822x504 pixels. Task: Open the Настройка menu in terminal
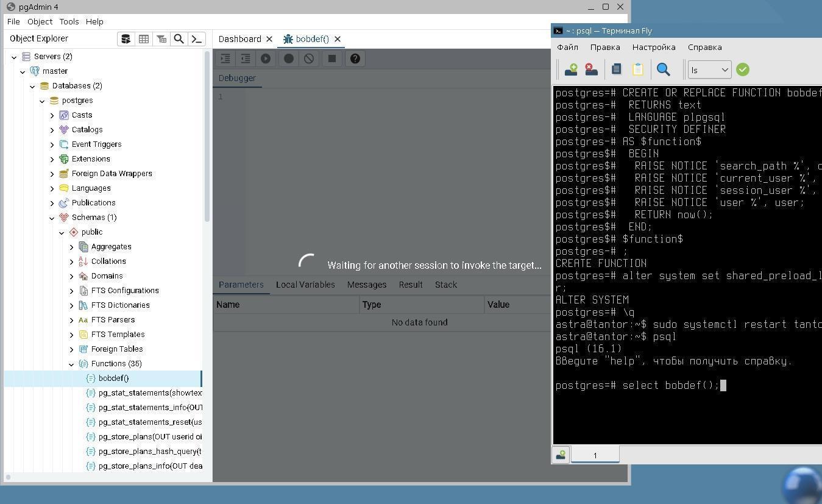pos(653,47)
